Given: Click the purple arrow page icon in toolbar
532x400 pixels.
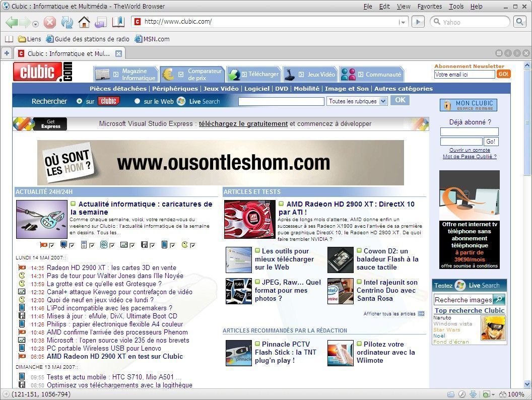Looking at the screenshot, I should (x=101, y=22).
